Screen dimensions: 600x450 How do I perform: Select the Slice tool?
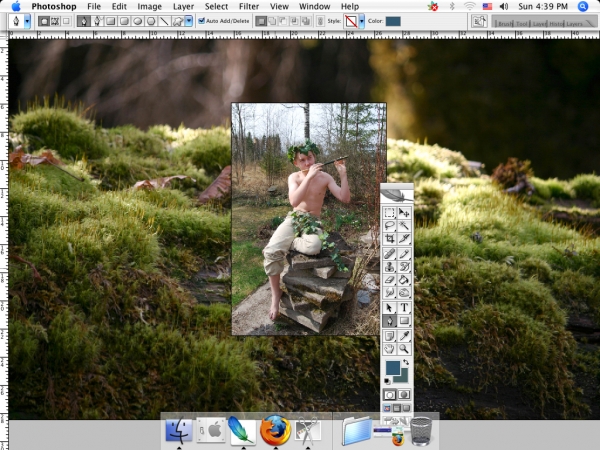(x=404, y=238)
